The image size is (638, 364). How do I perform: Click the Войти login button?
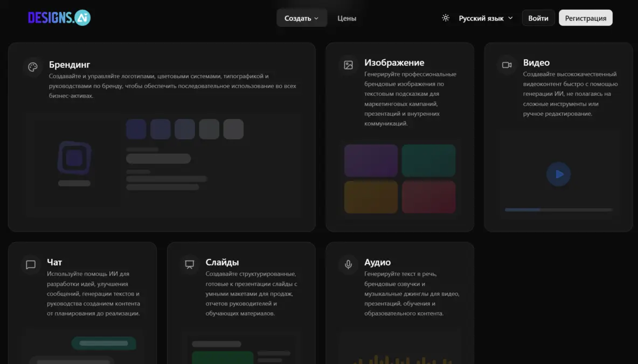click(x=538, y=18)
